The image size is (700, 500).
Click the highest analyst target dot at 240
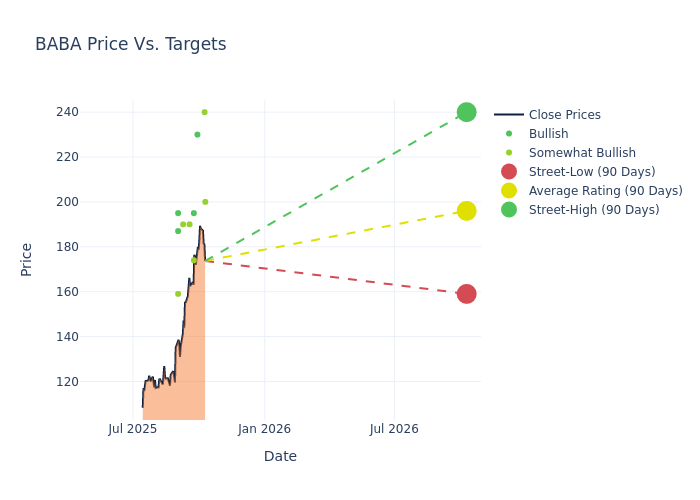coord(204,112)
